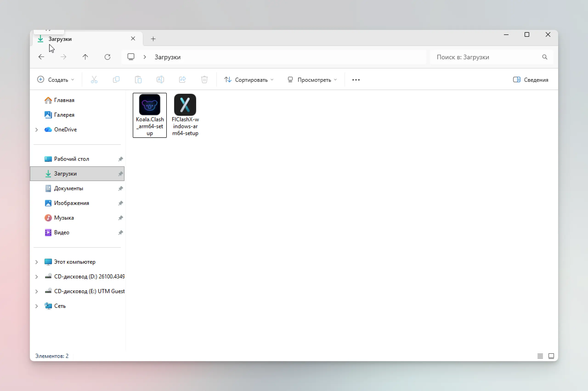
Task: Open a new tab with plus button
Action: [x=153, y=39]
